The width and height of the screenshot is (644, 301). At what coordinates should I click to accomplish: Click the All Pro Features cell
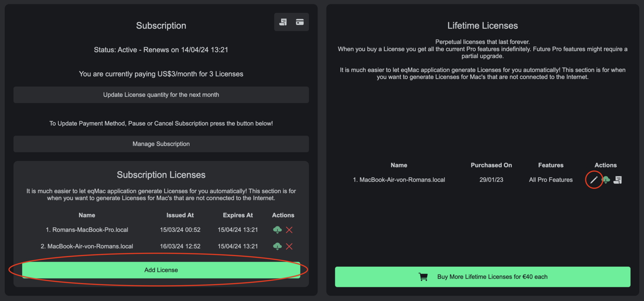(x=551, y=180)
